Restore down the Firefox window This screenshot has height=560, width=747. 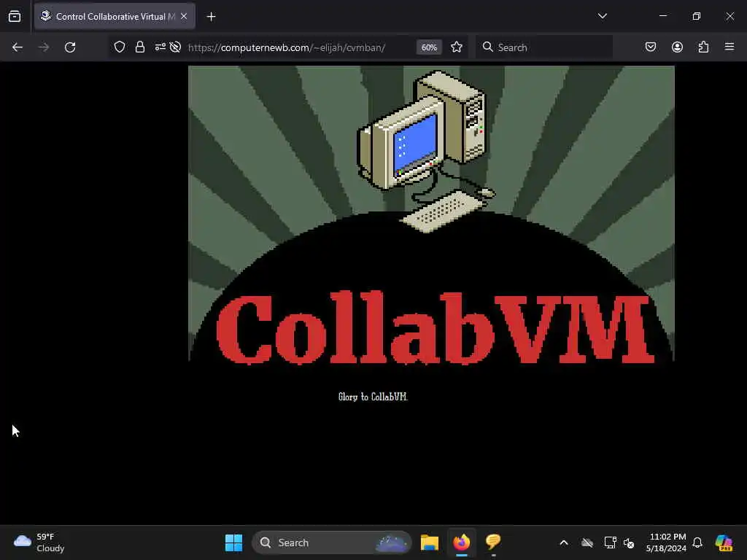pyautogui.click(x=697, y=16)
